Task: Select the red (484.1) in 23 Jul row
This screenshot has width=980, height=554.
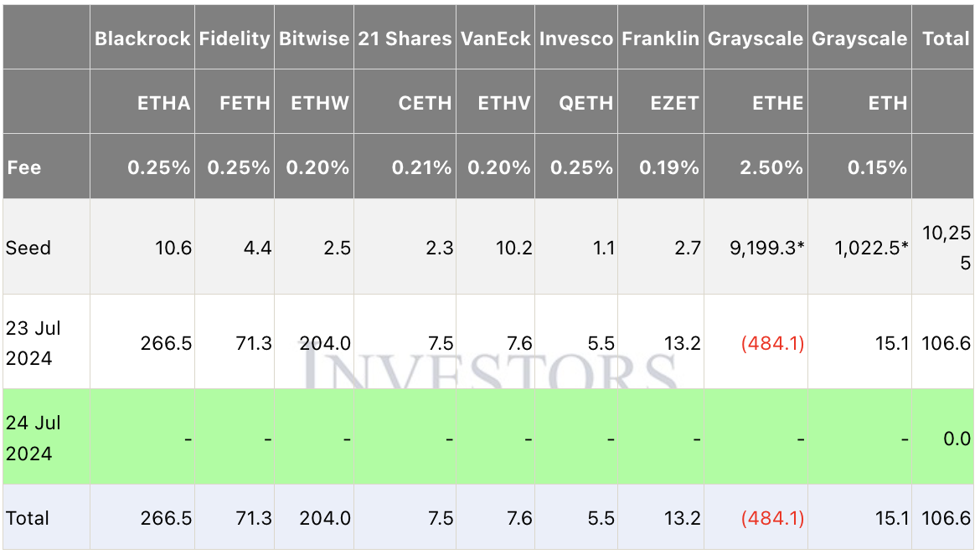Action: click(772, 343)
